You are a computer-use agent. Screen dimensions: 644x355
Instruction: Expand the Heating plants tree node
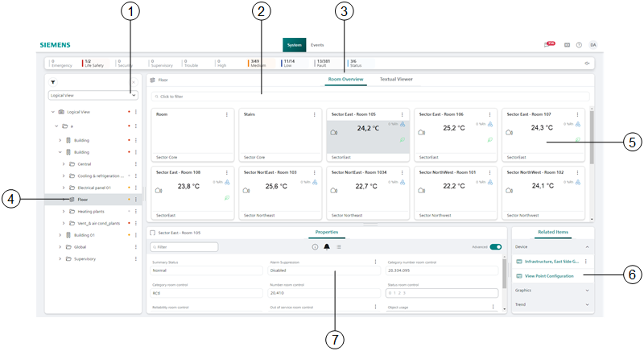pyautogui.click(x=63, y=211)
